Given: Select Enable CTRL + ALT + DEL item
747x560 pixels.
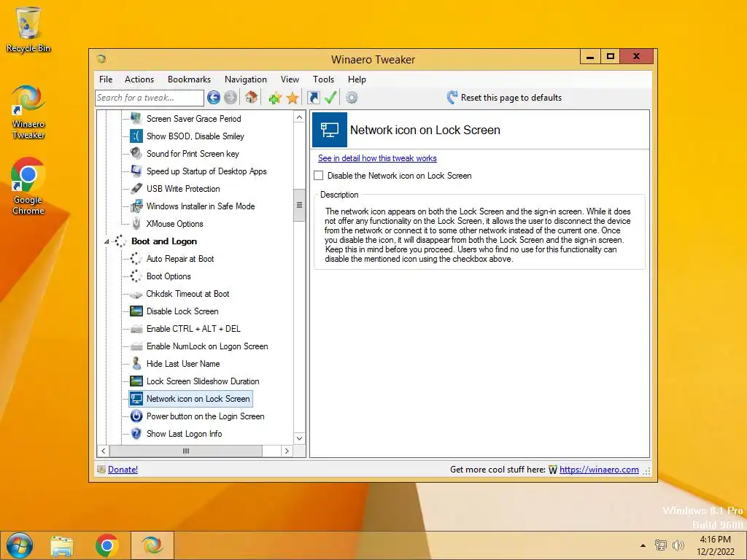Looking at the screenshot, I should tap(193, 329).
